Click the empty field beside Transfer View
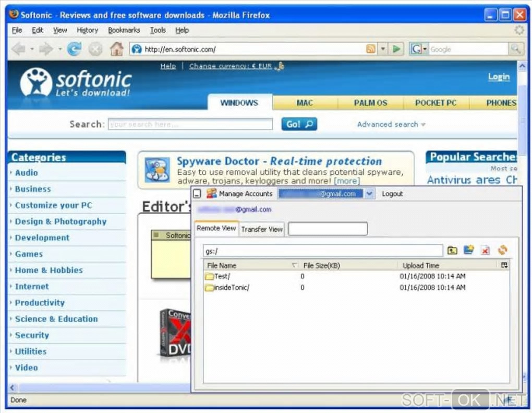This screenshot has width=532, height=413. pos(328,229)
